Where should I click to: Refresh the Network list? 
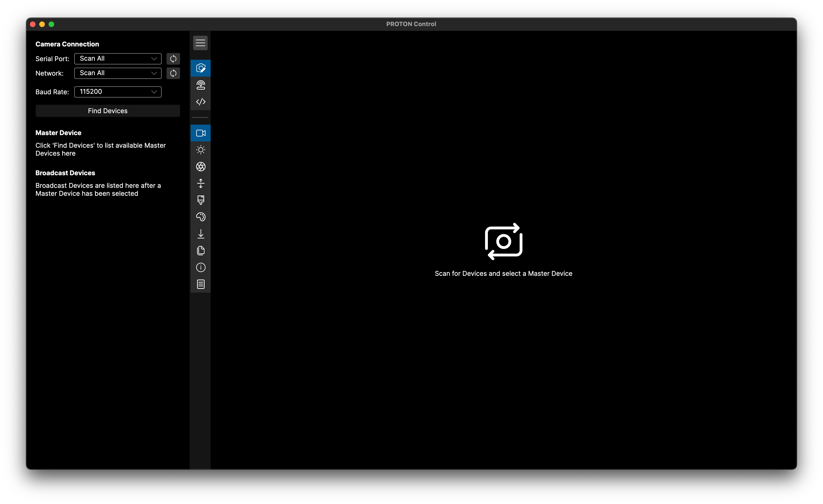click(x=173, y=73)
